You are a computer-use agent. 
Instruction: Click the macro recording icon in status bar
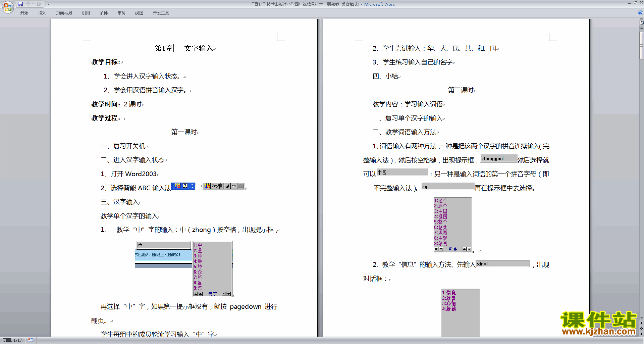pos(31,340)
